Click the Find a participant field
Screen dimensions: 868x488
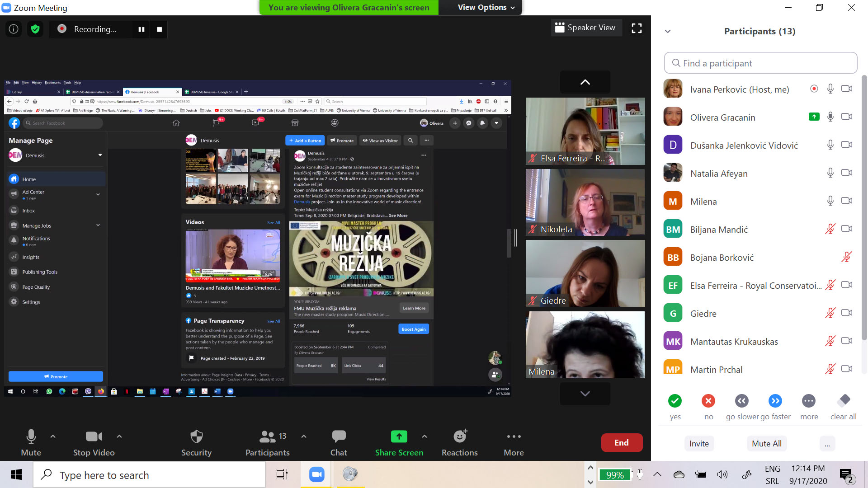(760, 63)
